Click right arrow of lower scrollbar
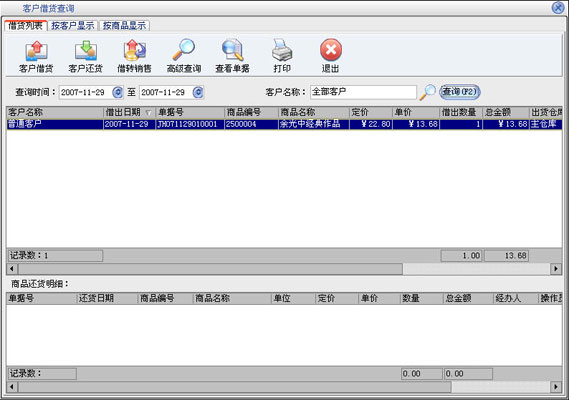Image resolution: width=569 pixels, height=400 pixels. click(556, 387)
